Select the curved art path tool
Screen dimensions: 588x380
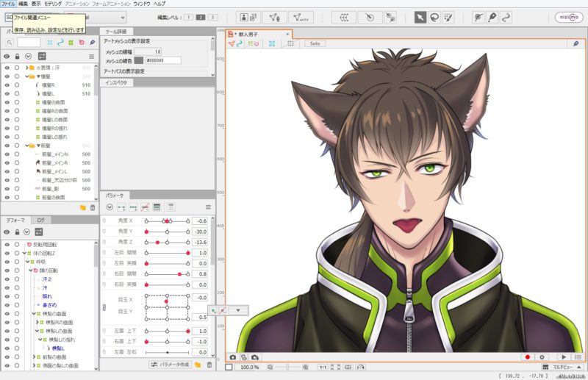[x=506, y=17]
